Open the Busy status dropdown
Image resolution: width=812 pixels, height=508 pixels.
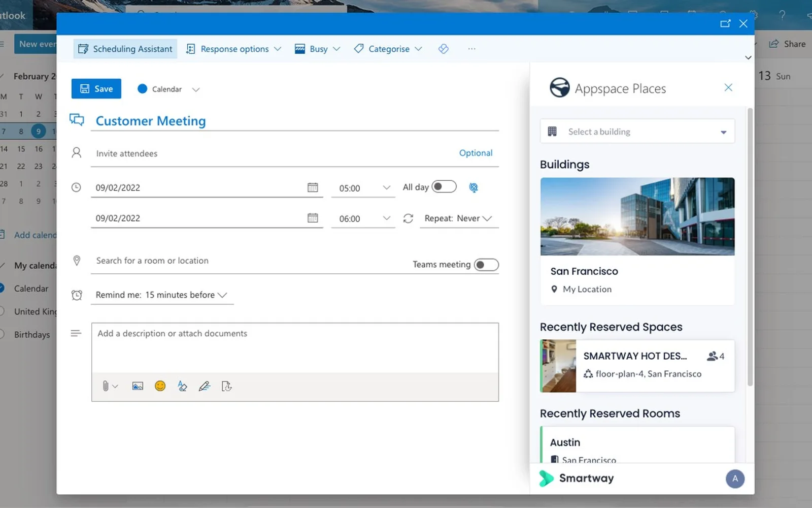pos(317,49)
